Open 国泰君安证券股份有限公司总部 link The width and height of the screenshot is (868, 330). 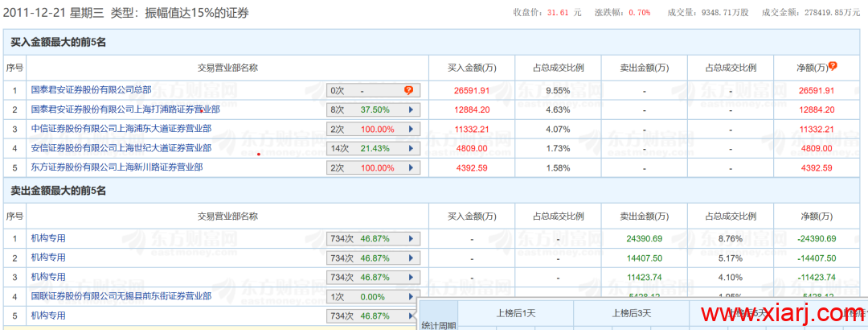(x=91, y=89)
